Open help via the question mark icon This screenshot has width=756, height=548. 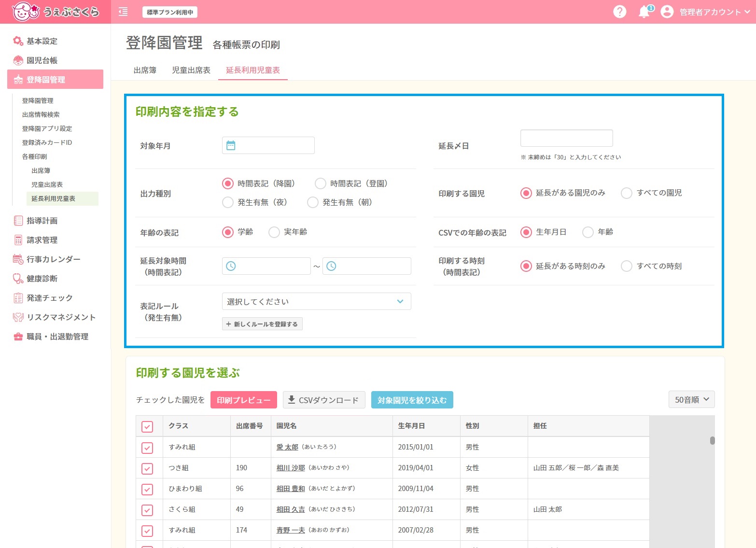pos(619,12)
